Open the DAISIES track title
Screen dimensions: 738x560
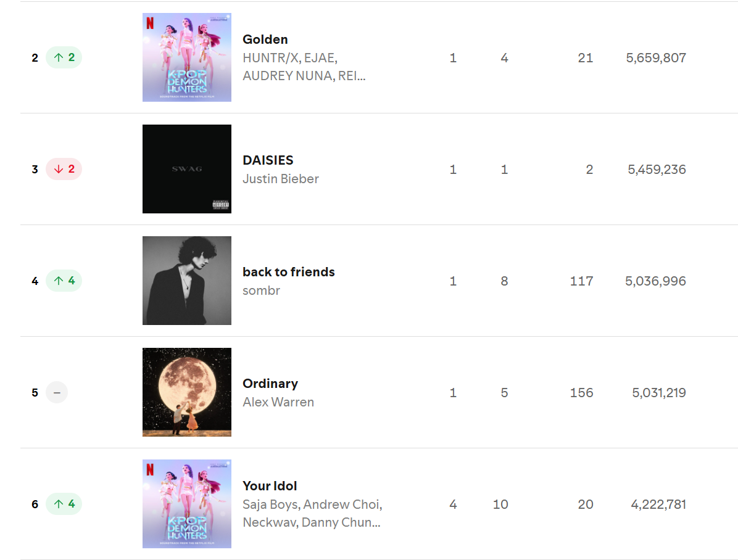click(x=268, y=160)
